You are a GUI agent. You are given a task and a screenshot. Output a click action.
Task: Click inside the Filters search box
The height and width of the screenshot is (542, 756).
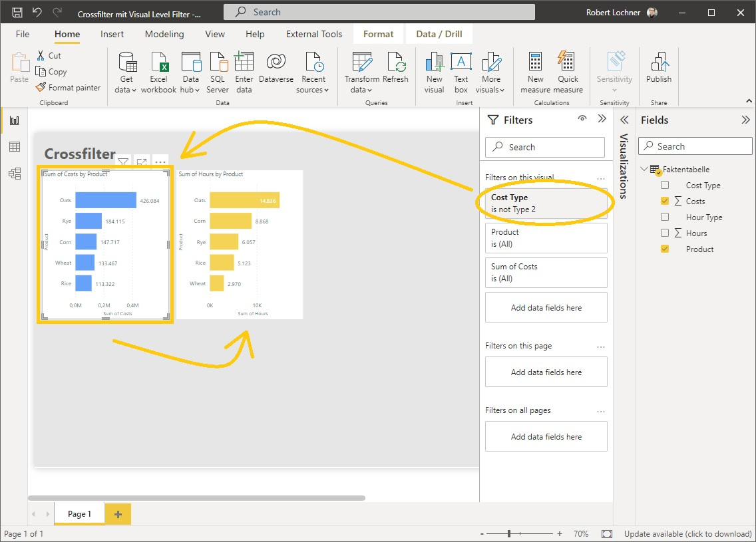(544, 147)
